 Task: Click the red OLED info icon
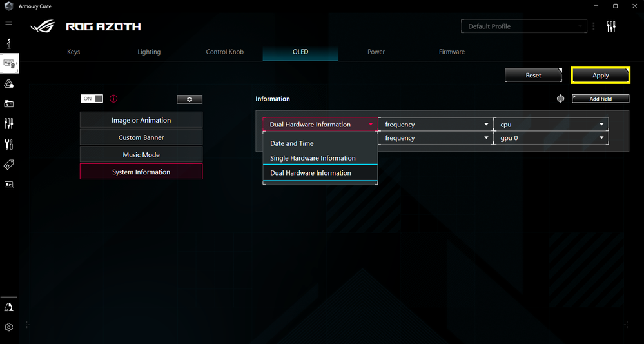113,99
